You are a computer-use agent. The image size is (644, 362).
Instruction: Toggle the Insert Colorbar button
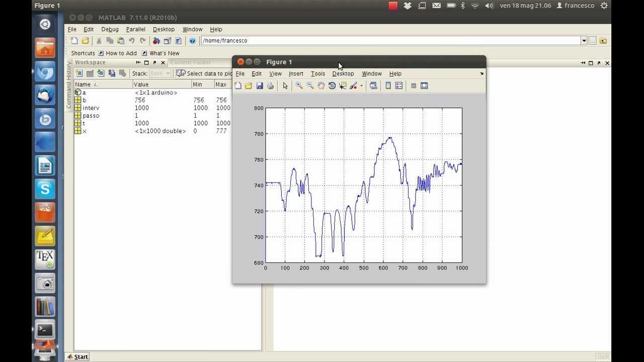click(388, 86)
